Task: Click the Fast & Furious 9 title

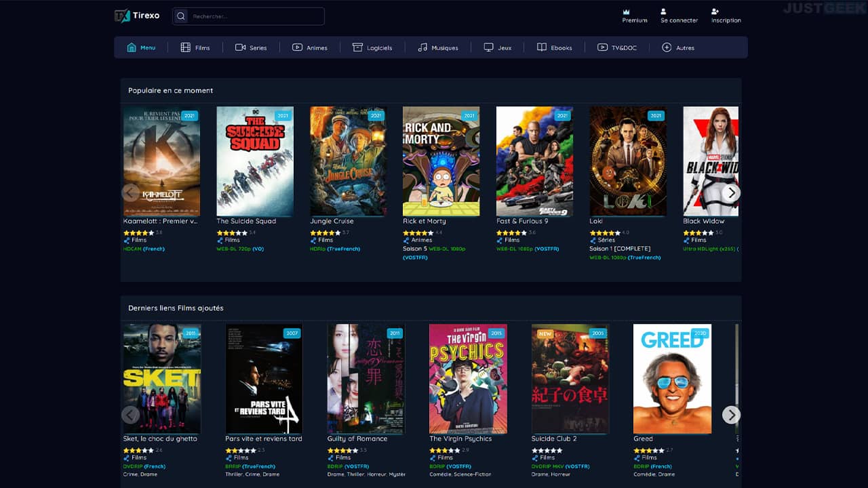Action: tap(522, 221)
